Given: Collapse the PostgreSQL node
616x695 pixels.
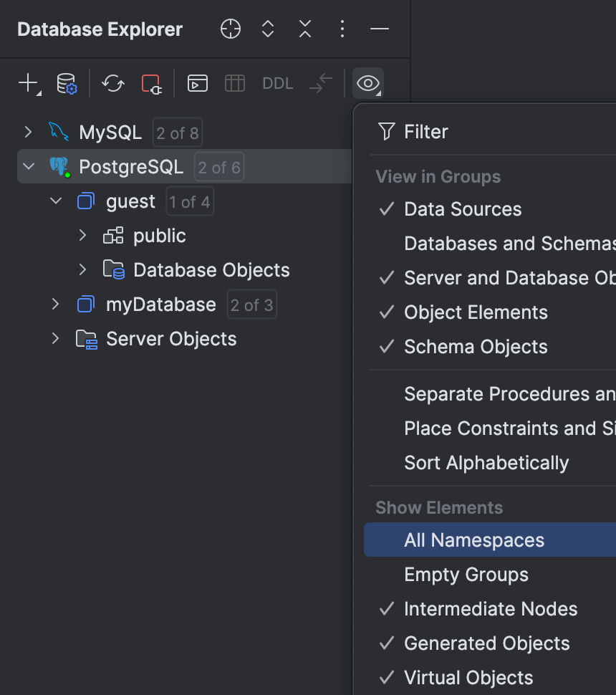Looking at the screenshot, I should tap(27, 166).
